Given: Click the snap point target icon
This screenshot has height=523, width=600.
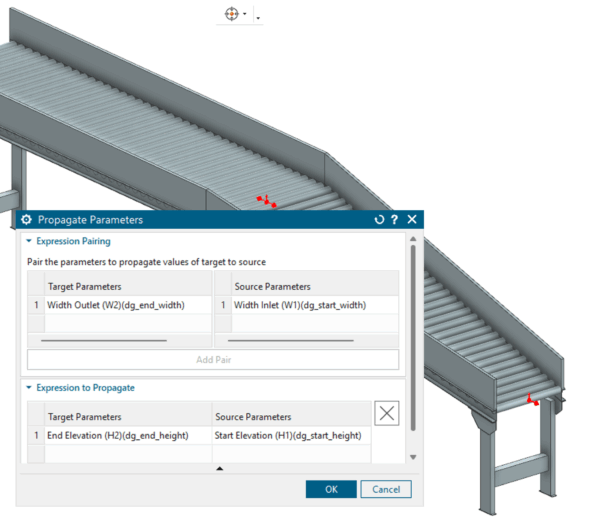Looking at the screenshot, I should [x=232, y=14].
